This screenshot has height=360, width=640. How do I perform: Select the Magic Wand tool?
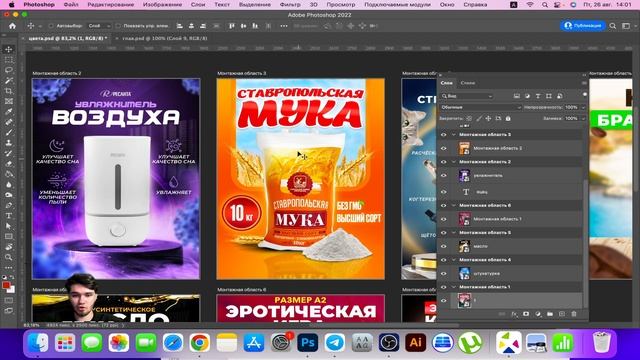point(9,80)
